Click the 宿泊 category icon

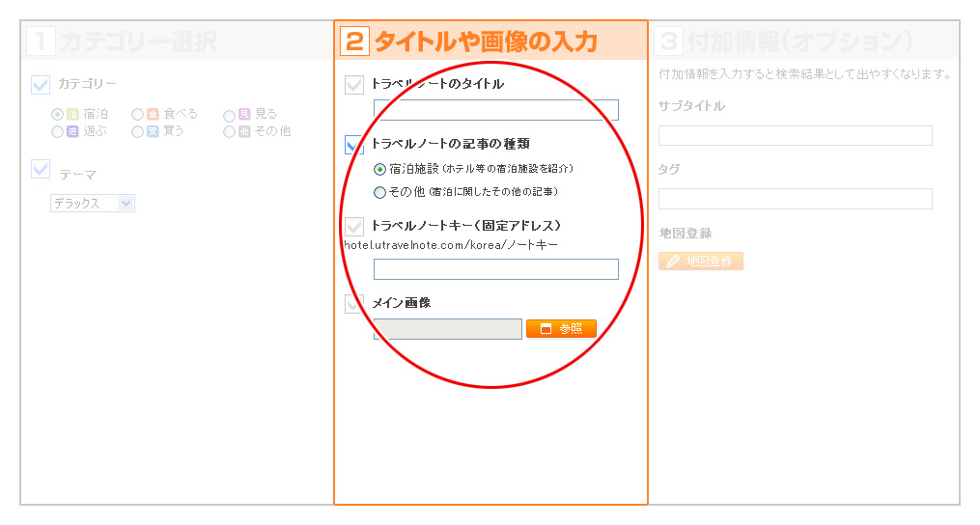tap(72, 114)
